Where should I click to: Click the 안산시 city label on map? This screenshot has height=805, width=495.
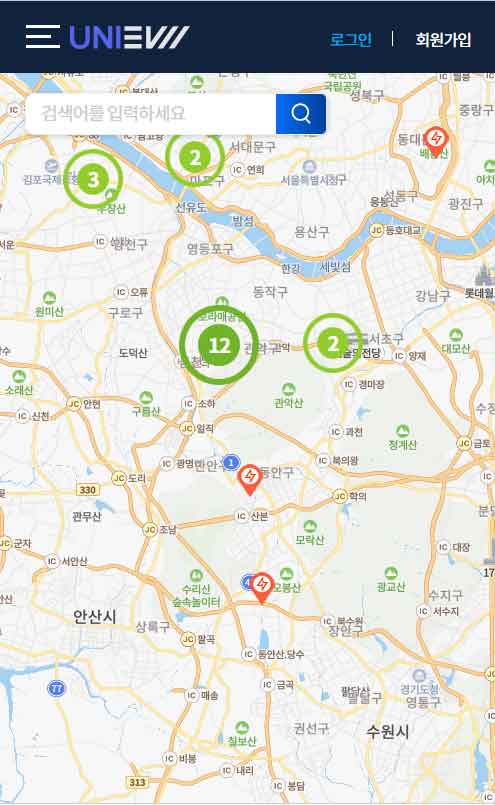click(x=95, y=616)
